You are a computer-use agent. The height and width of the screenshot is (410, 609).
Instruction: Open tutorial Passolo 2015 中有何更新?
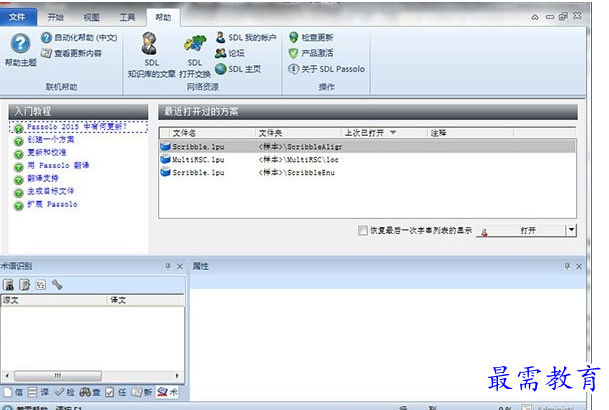(x=77, y=127)
